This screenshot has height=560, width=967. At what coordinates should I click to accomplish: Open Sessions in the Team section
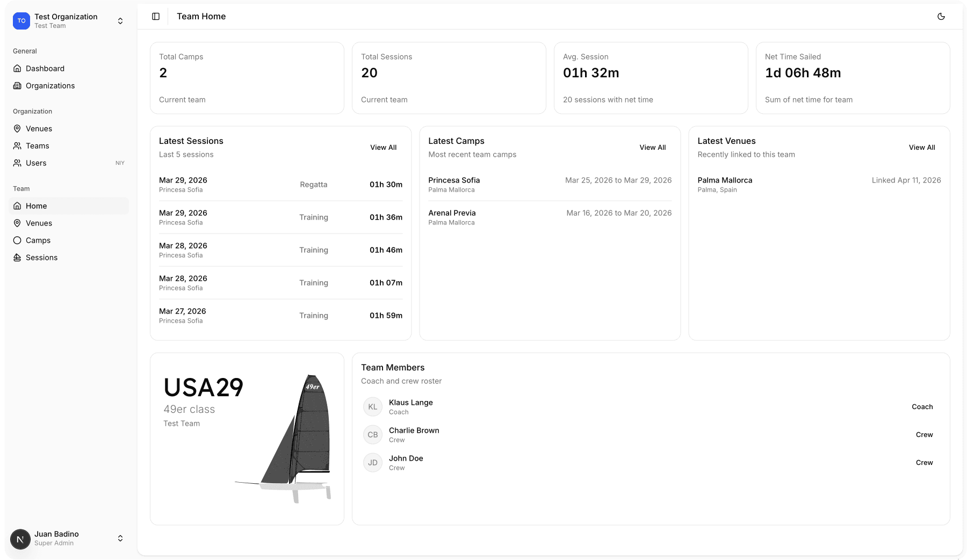point(69,258)
